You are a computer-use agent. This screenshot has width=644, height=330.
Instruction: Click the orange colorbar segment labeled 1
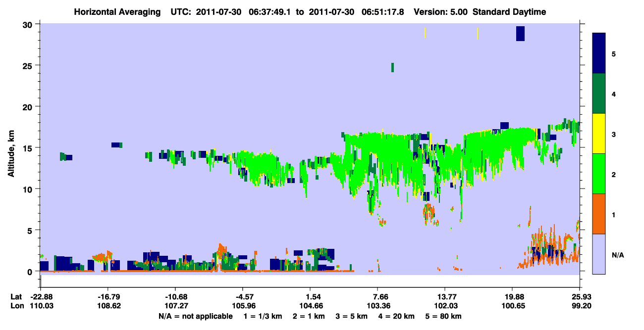[x=599, y=214]
